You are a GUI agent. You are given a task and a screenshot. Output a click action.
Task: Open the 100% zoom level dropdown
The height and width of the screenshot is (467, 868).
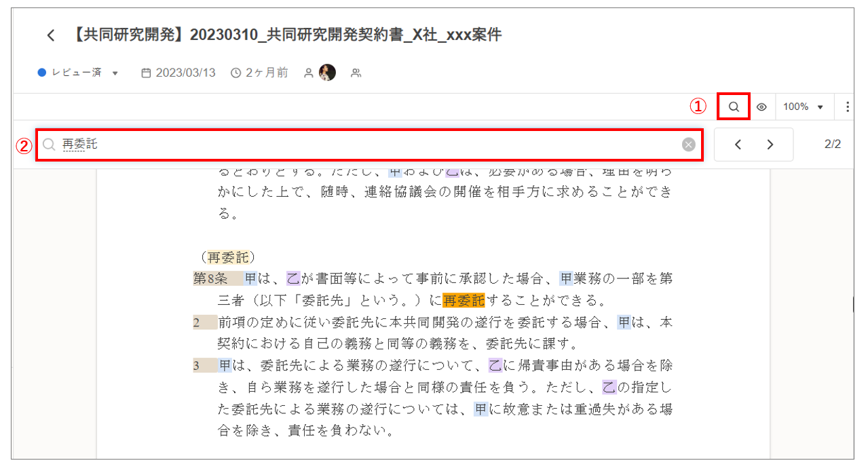803,107
